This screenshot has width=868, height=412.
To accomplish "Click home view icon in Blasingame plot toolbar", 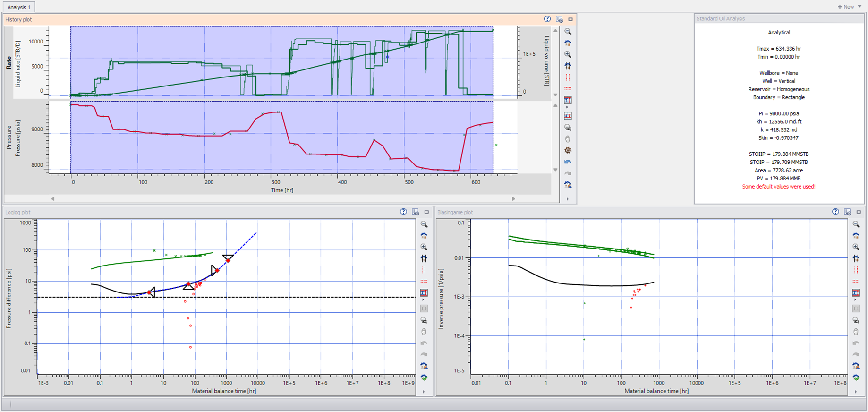I will 856,236.
